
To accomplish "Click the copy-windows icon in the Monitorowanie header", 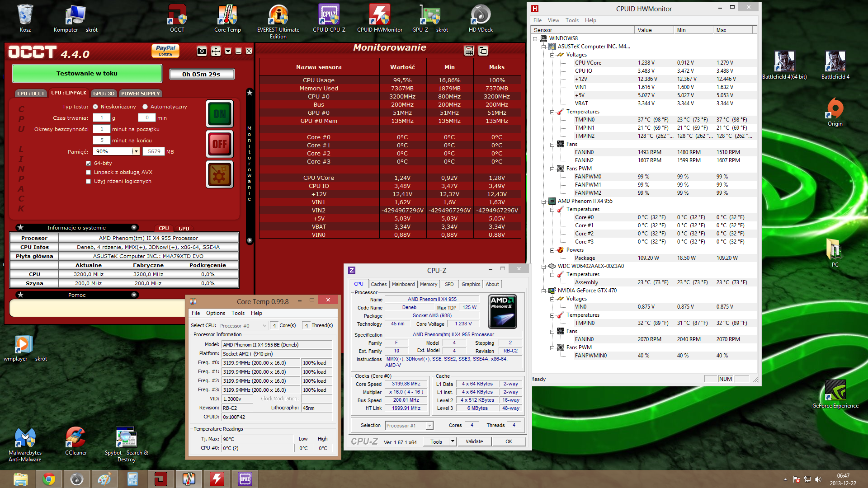I will (483, 51).
